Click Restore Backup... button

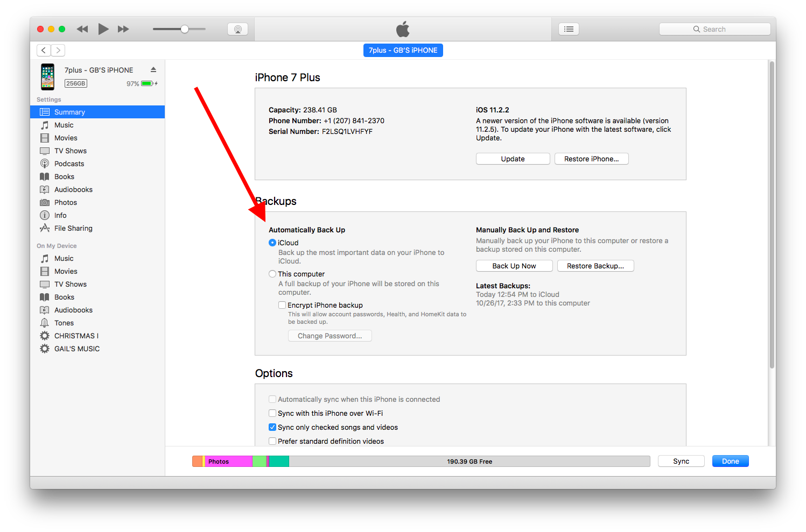click(x=595, y=266)
